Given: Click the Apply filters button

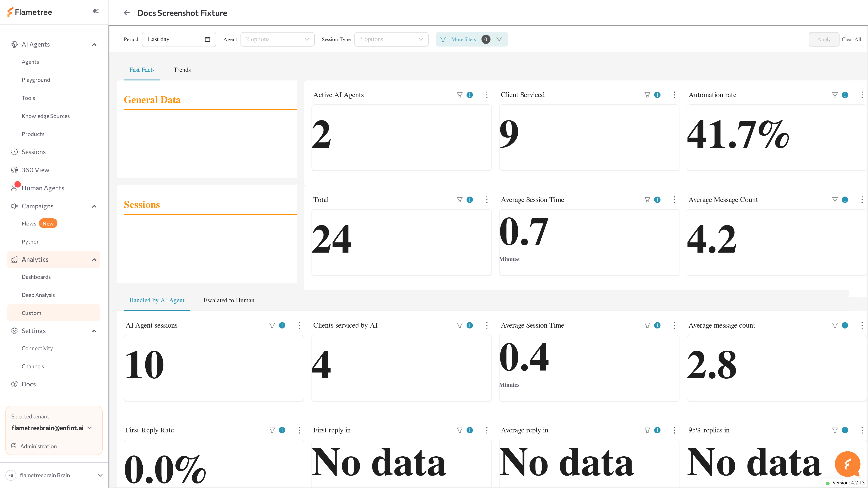Looking at the screenshot, I should [x=824, y=39].
